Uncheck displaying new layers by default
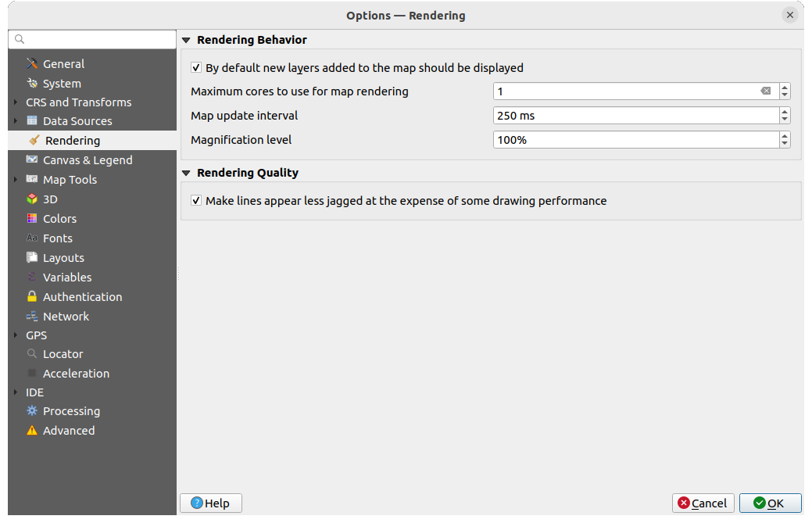This screenshot has height=523, width=812. (195, 67)
